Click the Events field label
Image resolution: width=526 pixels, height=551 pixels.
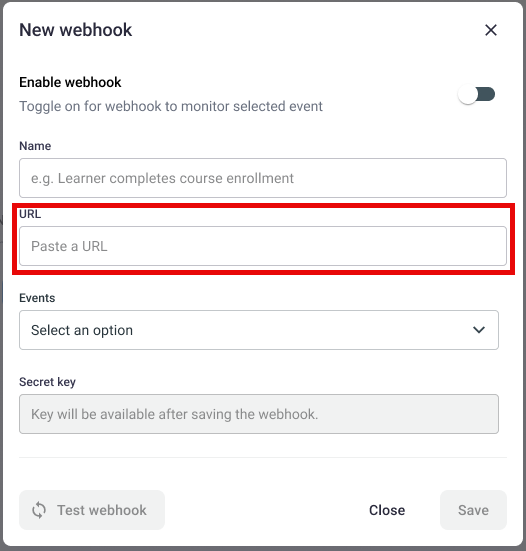37,298
